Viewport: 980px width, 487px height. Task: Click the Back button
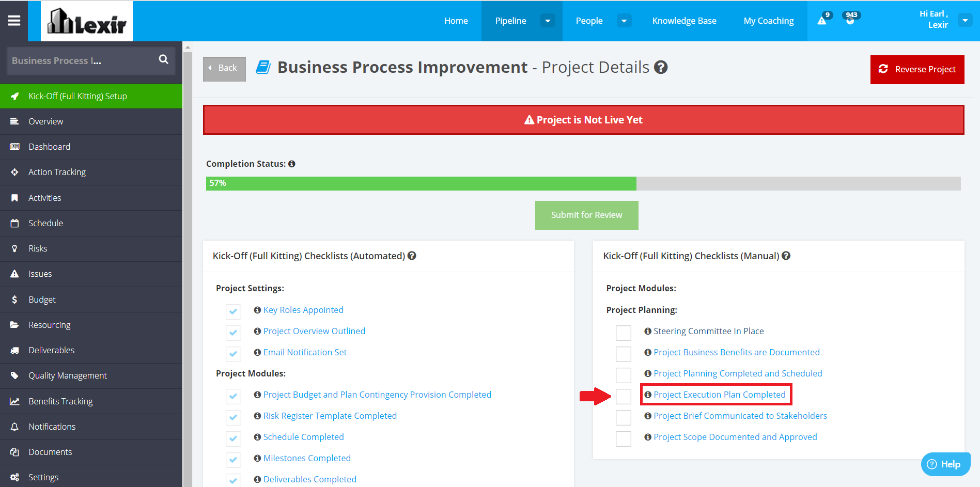click(224, 68)
